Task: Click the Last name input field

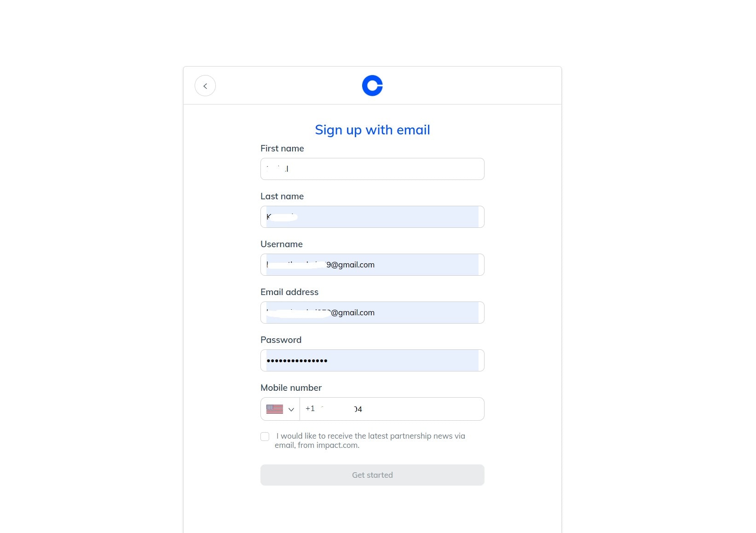Action: [372, 217]
